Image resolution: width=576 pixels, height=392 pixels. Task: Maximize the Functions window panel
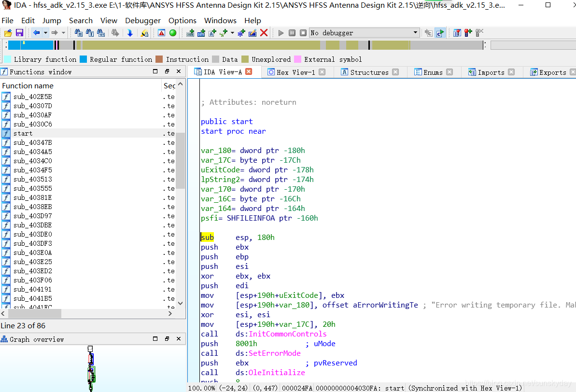tap(155, 71)
